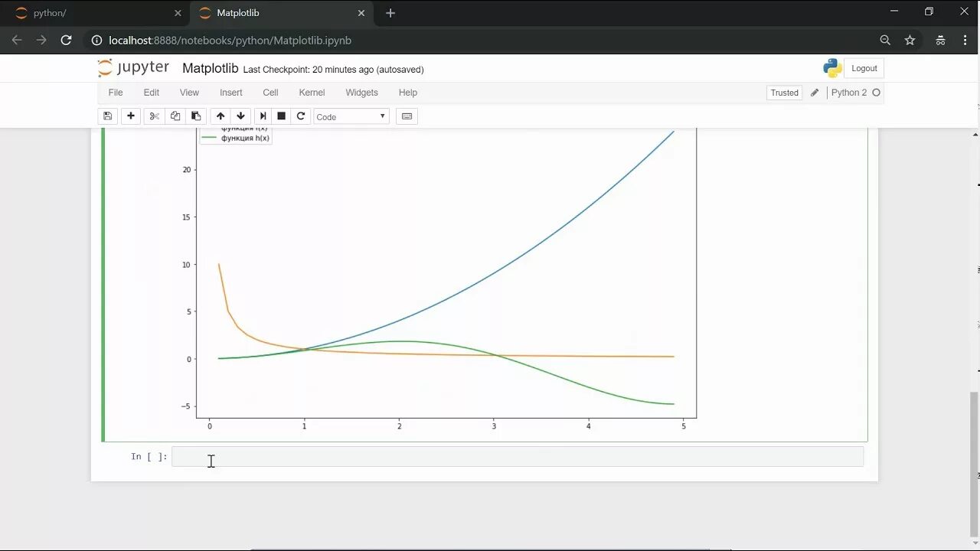Open Chrome three-dot menu
This screenshot has height=551, width=980.
(x=965, y=40)
